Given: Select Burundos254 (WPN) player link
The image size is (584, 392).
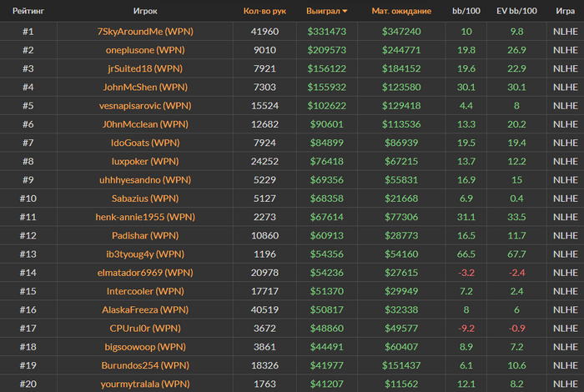Looking at the screenshot, I should 145,365.
